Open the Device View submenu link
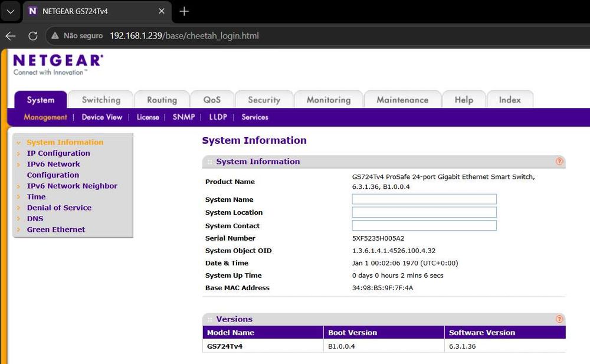The width and height of the screenshot is (590, 364). (101, 117)
